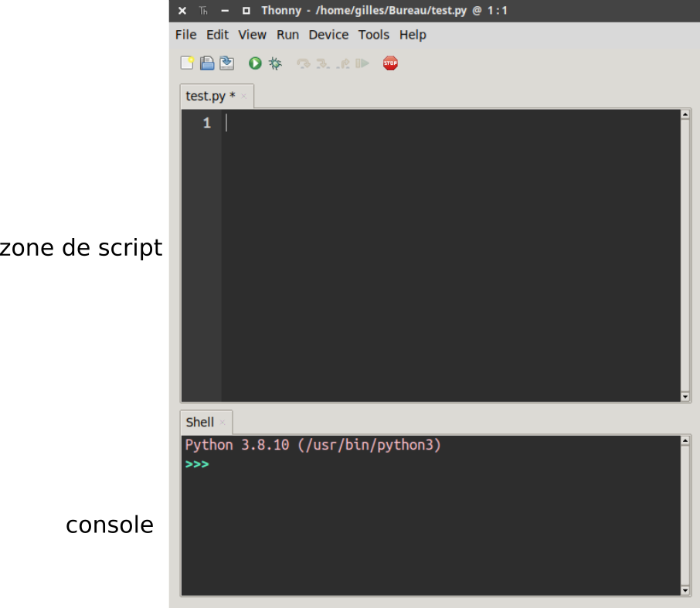Click the Resume debugger icon
The height and width of the screenshot is (608, 700).
click(362, 63)
